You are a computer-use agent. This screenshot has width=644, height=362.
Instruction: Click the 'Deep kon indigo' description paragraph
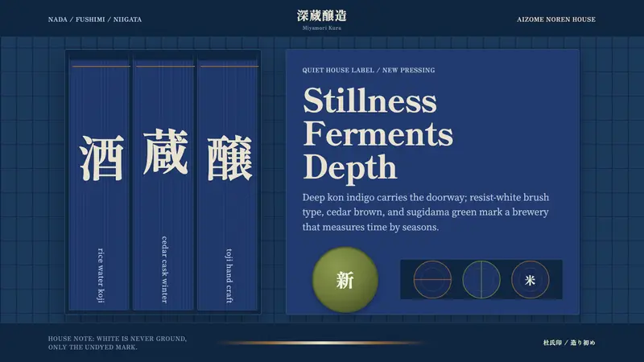pyautogui.click(x=426, y=212)
